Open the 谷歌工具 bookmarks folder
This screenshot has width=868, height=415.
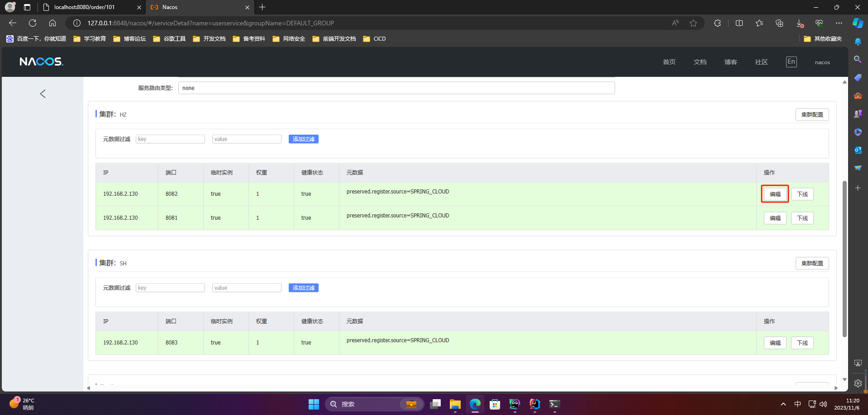169,39
